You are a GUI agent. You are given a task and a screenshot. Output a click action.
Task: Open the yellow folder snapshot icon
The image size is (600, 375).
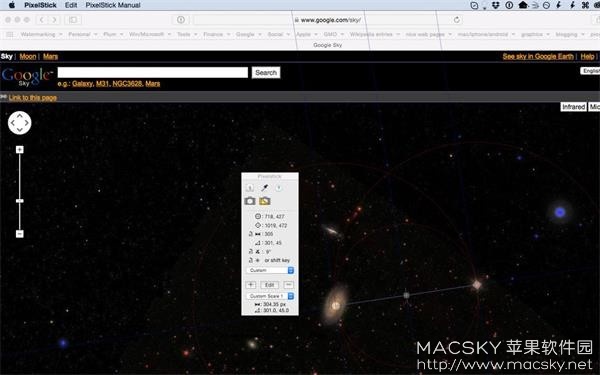(265, 201)
